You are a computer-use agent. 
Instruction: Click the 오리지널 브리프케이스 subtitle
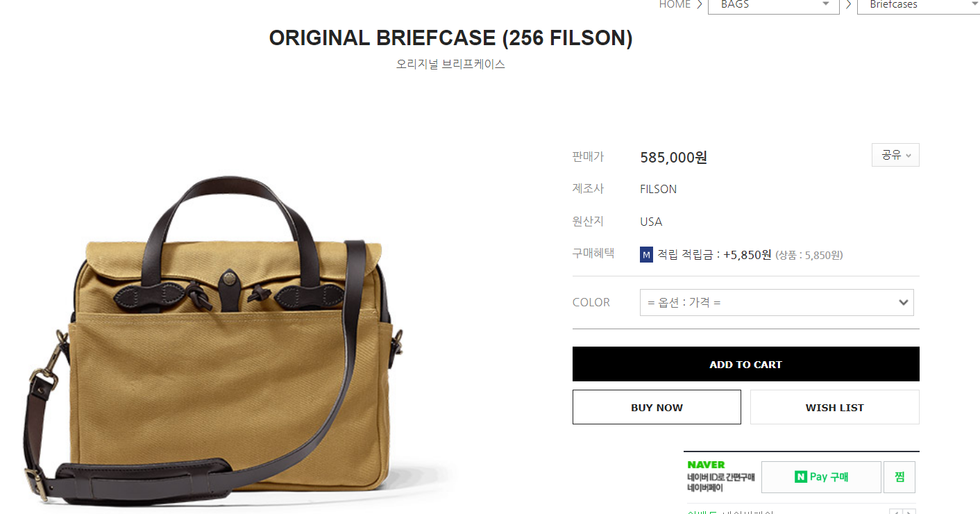[450, 64]
